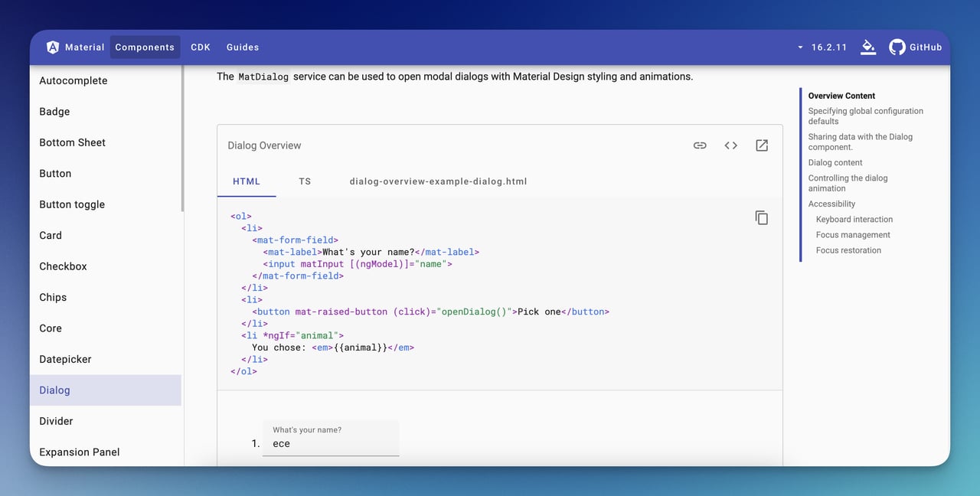
Task: Open the Button toggle component page
Action: point(71,204)
